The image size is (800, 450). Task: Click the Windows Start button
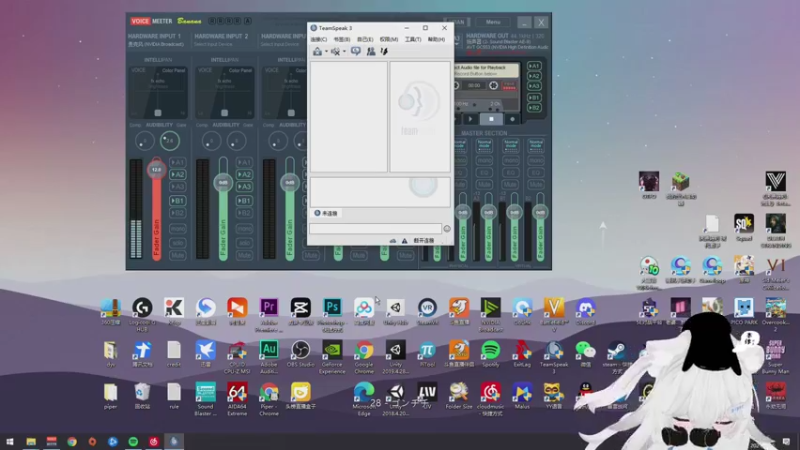pos(10,442)
